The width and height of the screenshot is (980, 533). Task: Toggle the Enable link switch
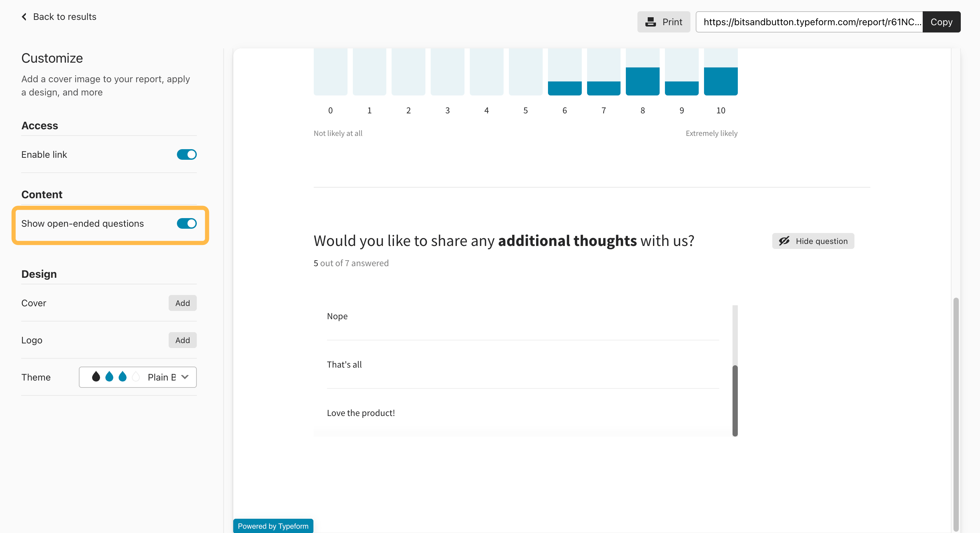point(187,154)
